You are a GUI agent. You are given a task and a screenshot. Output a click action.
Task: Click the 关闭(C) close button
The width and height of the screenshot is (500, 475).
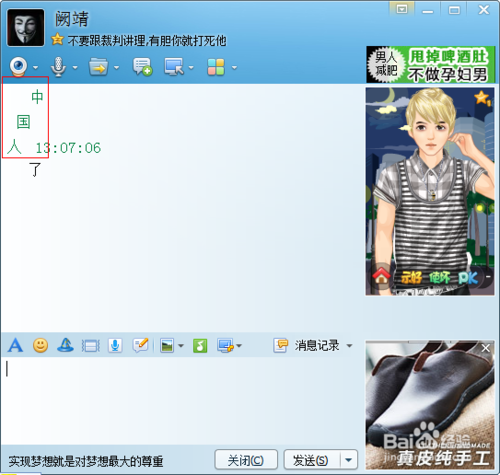(x=246, y=460)
